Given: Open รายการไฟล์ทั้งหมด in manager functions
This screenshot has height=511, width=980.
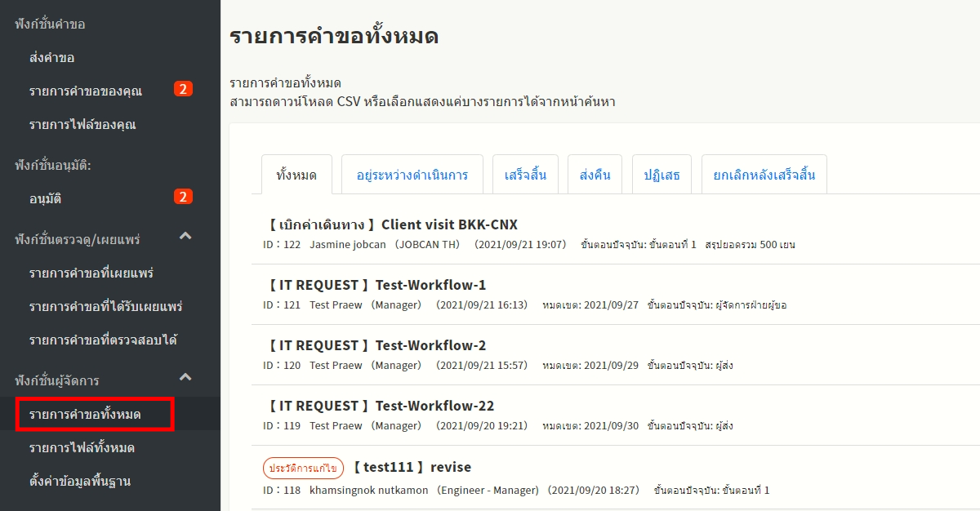Looking at the screenshot, I should tap(82, 447).
